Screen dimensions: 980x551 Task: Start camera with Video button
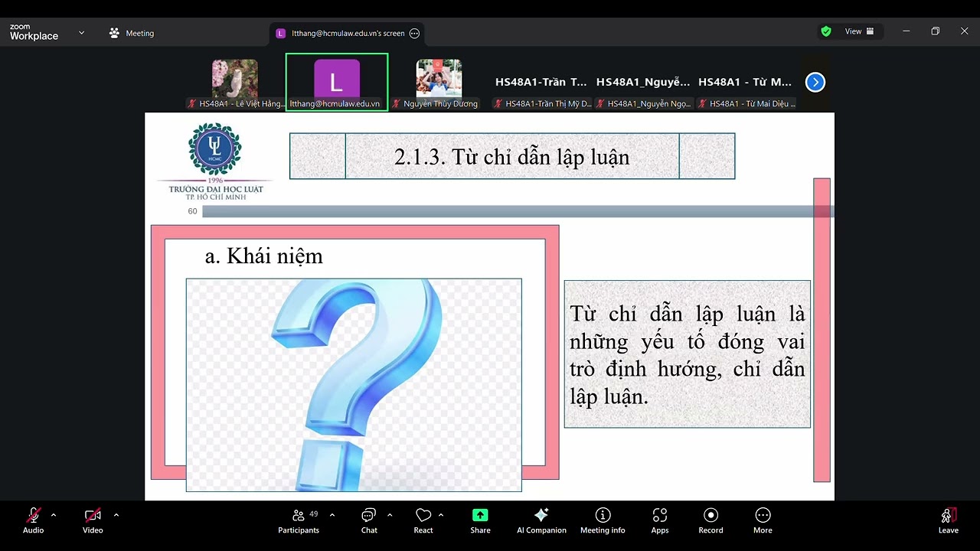[x=93, y=520]
